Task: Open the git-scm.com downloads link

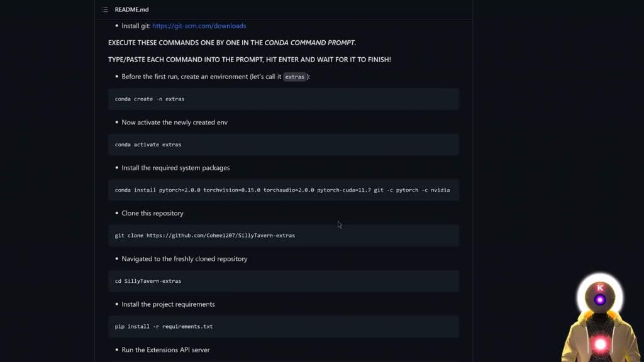Action: tap(199, 26)
